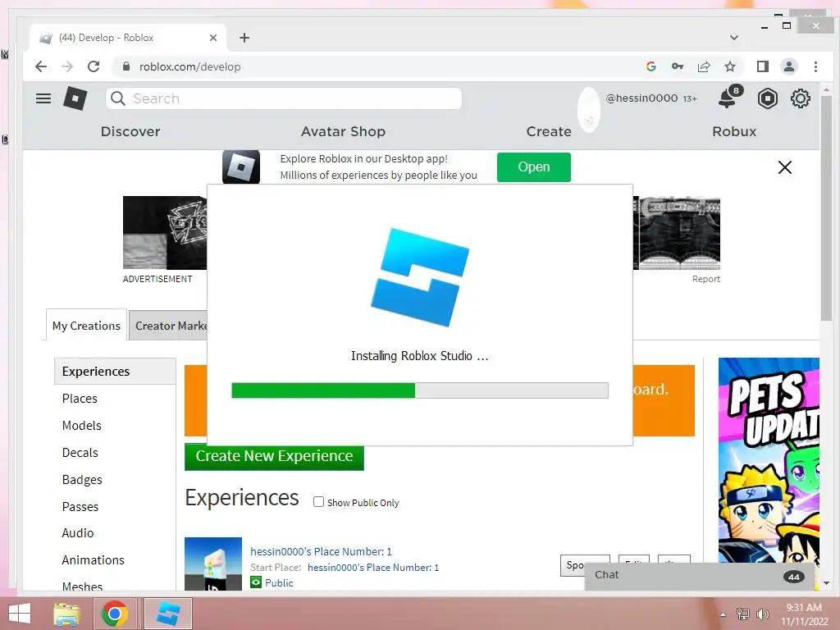Click the browser forward arrow
The image size is (840, 630).
[67, 66]
